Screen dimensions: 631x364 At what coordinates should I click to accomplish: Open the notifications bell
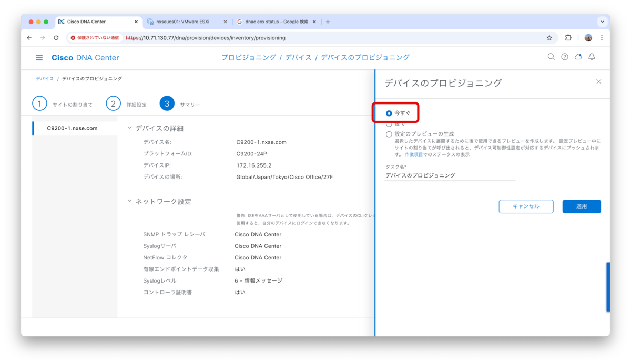tap(592, 57)
